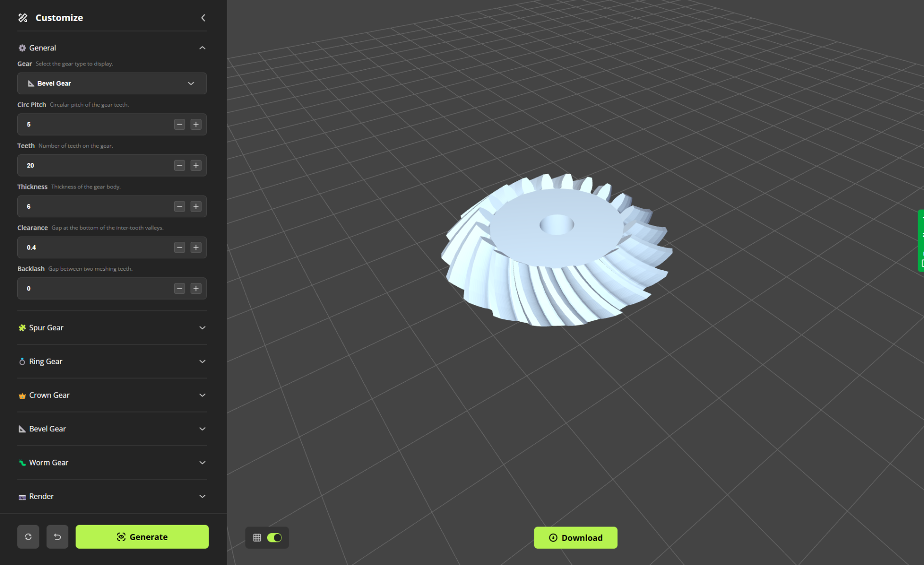Increase Backlash with the plus button
Image resolution: width=924 pixels, height=565 pixels.
click(x=196, y=289)
